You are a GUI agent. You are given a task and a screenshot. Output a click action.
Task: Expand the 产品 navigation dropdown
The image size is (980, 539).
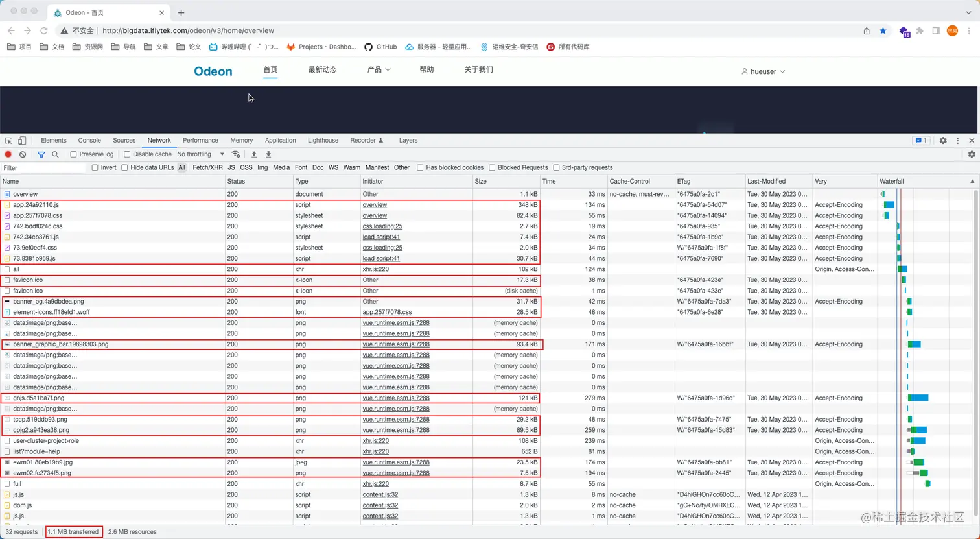(379, 69)
